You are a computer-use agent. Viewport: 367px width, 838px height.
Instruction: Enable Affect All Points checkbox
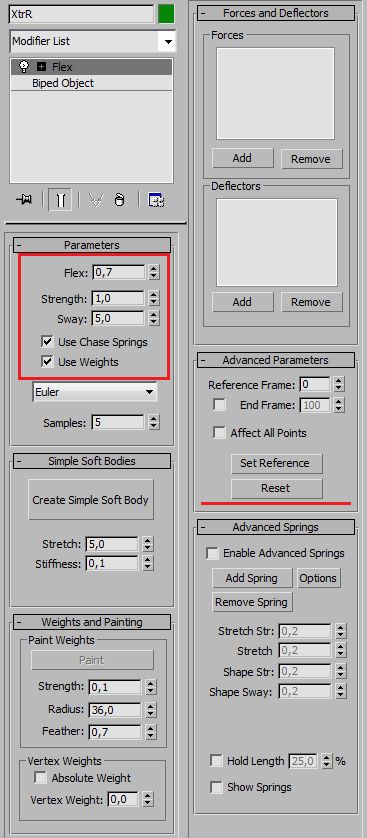[219, 432]
